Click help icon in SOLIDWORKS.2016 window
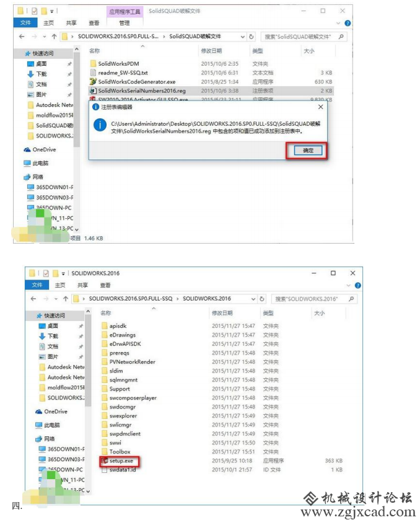This screenshot has width=420, height=525. (358, 285)
